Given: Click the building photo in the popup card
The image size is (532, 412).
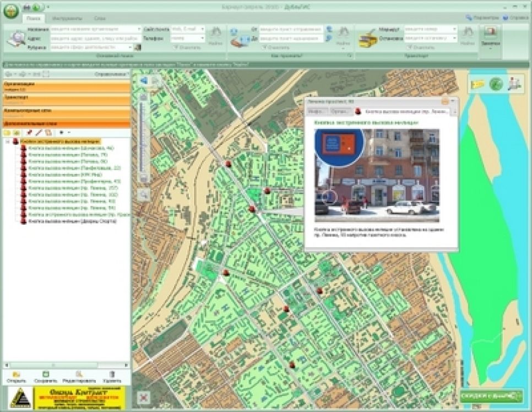Looking at the screenshot, I should pos(377,172).
